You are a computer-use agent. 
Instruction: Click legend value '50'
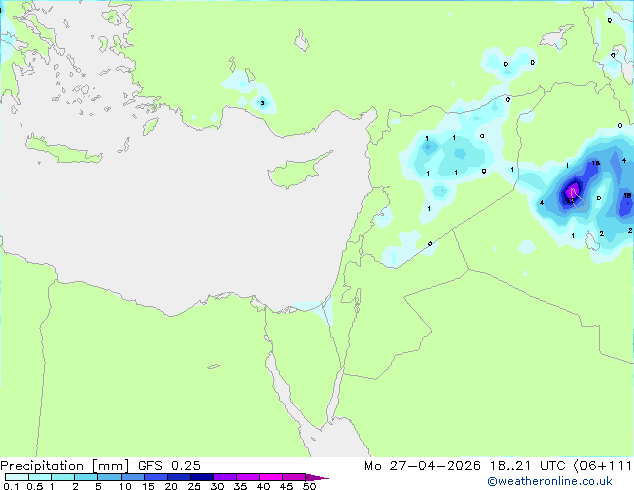point(310,486)
